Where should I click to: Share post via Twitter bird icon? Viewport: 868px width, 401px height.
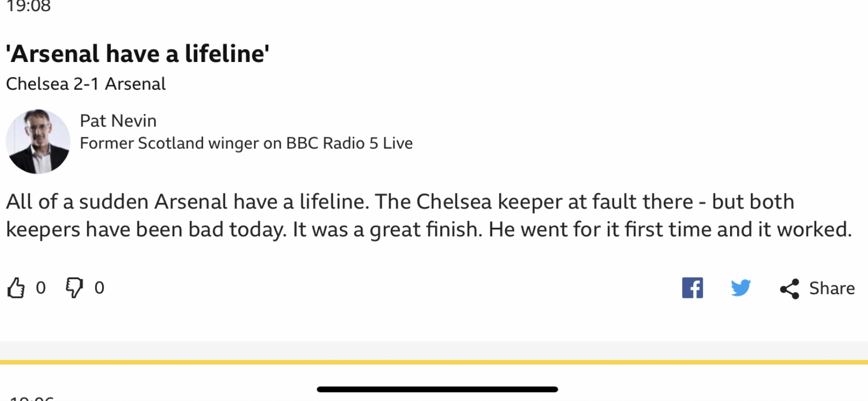741,288
